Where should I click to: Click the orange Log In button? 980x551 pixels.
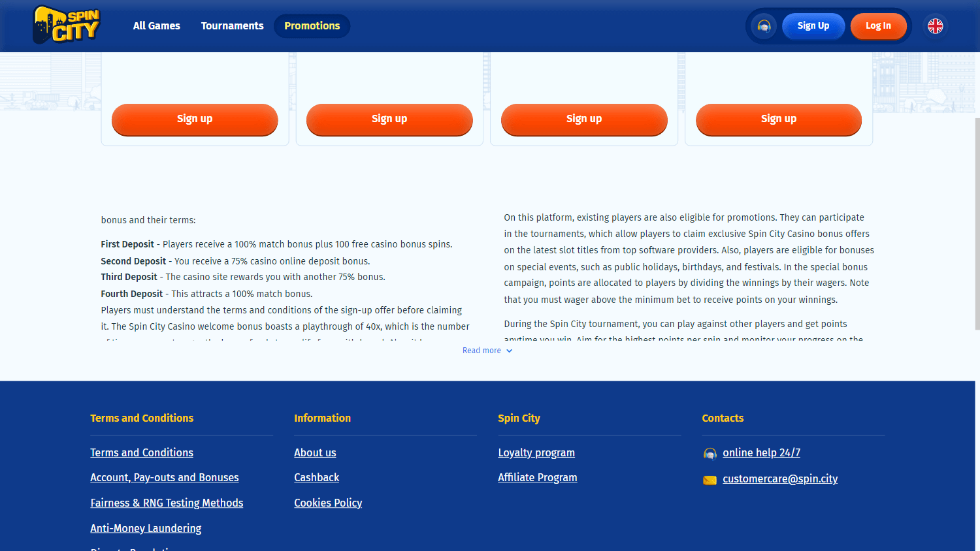point(879,26)
